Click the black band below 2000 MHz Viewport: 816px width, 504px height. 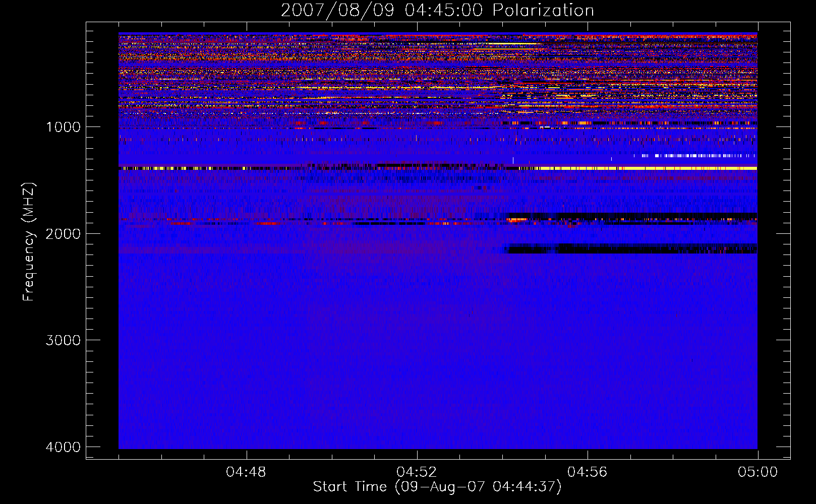click(630, 248)
